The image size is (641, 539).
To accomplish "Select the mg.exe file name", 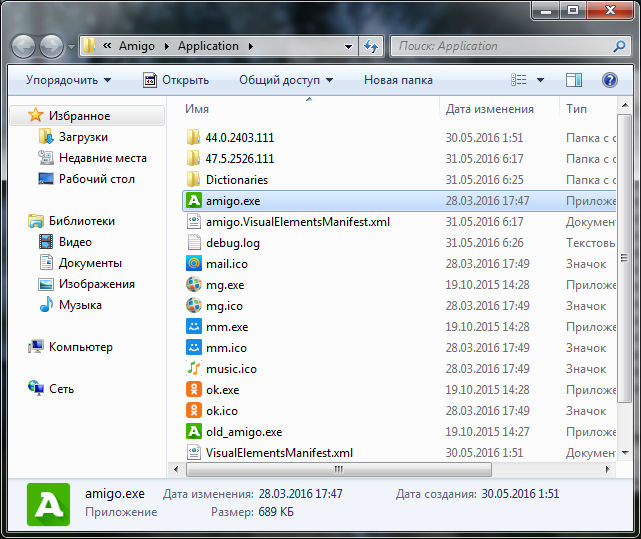I will (225, 285).
